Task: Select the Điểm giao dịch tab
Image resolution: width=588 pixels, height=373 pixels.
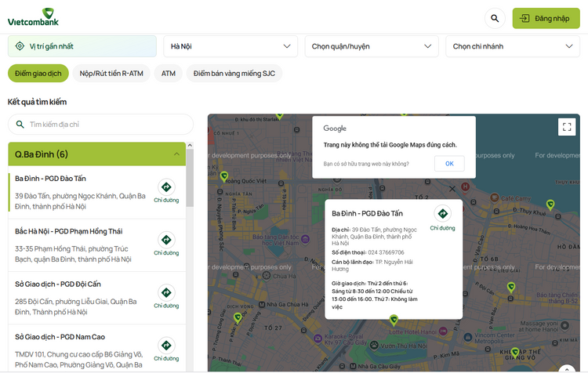Action: [x=38, y=74]
